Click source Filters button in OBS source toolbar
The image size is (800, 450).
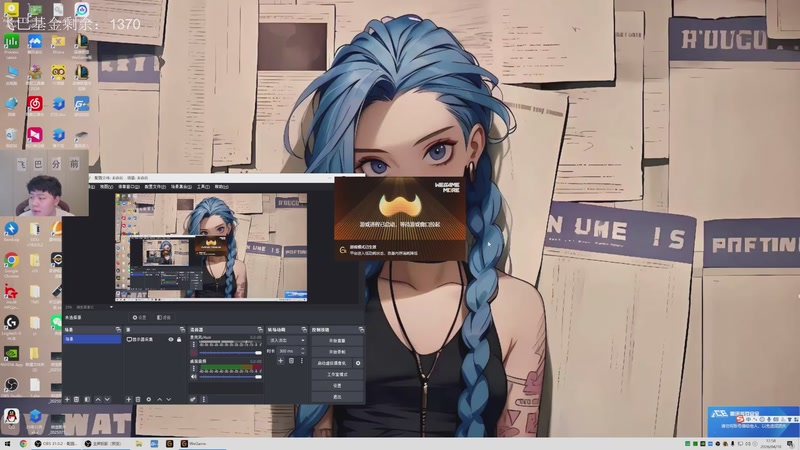(x=164, y=317)
